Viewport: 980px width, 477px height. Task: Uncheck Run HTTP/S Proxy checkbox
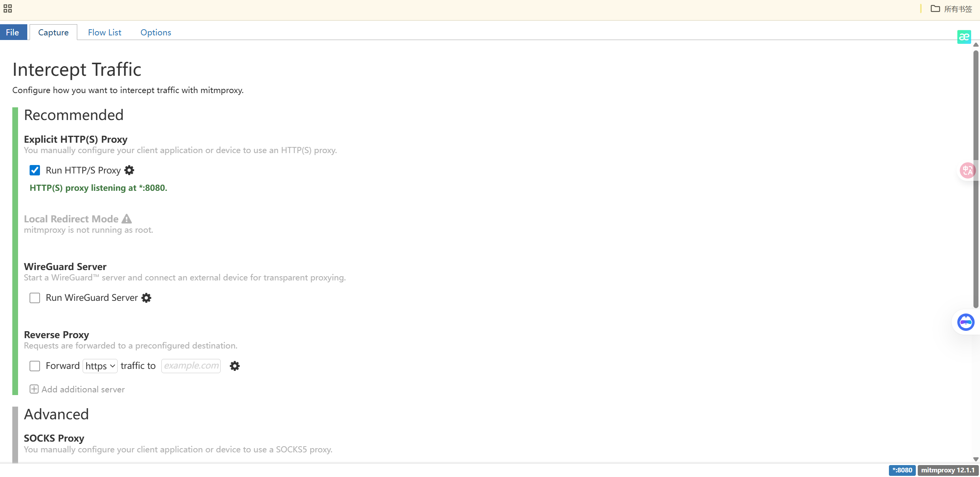click(x=35, y=170)
